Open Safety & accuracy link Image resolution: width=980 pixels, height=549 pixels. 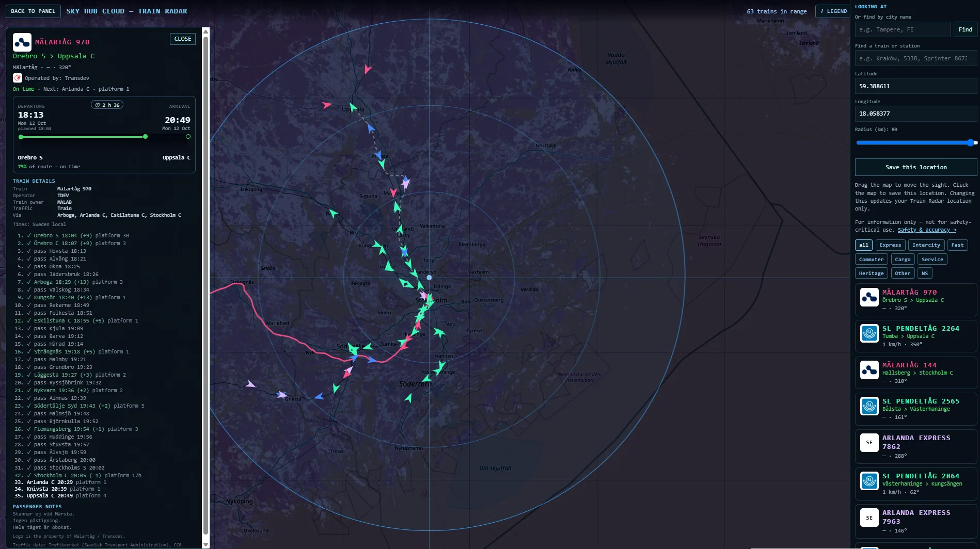(x=927, y=230)
